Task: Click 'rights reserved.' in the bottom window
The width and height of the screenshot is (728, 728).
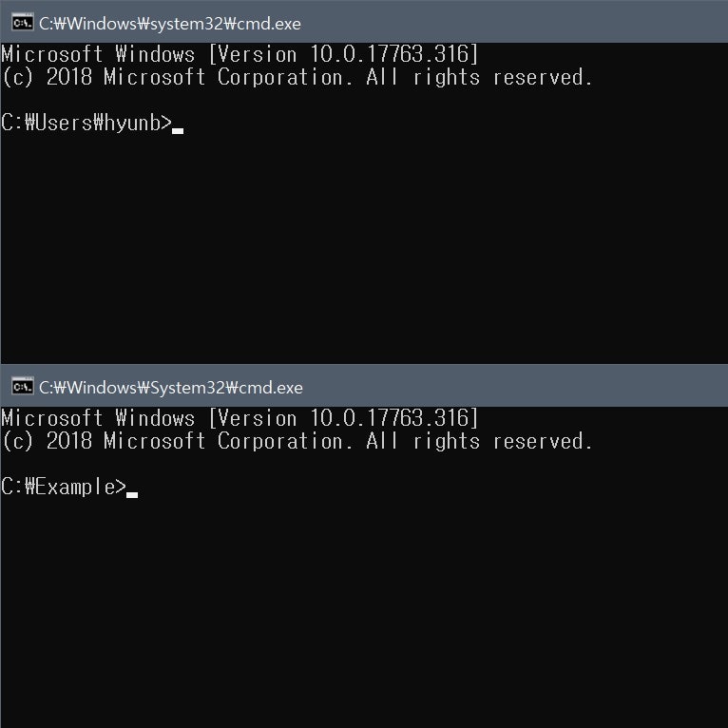Action: (503, 442)
